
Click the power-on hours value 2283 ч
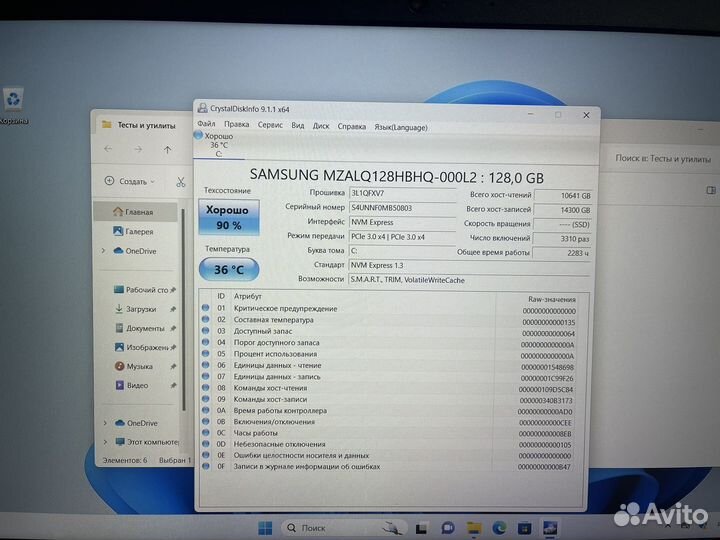coord(561,253)
